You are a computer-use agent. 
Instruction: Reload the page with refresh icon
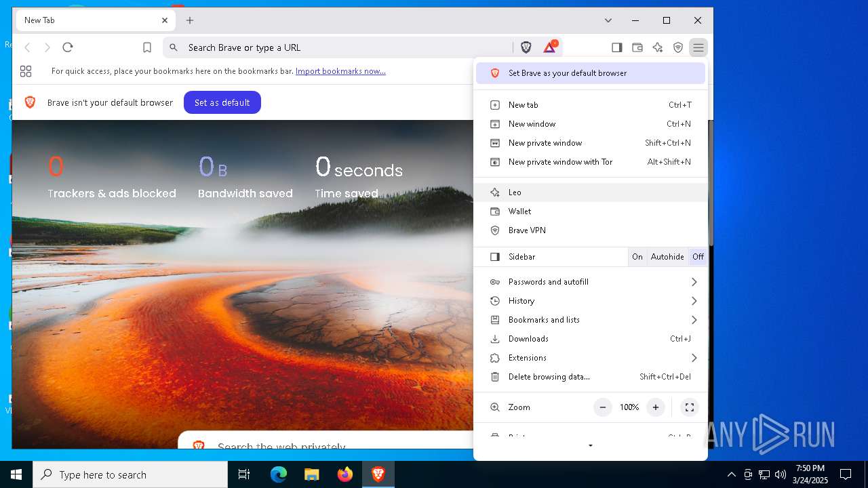(68, 47)
